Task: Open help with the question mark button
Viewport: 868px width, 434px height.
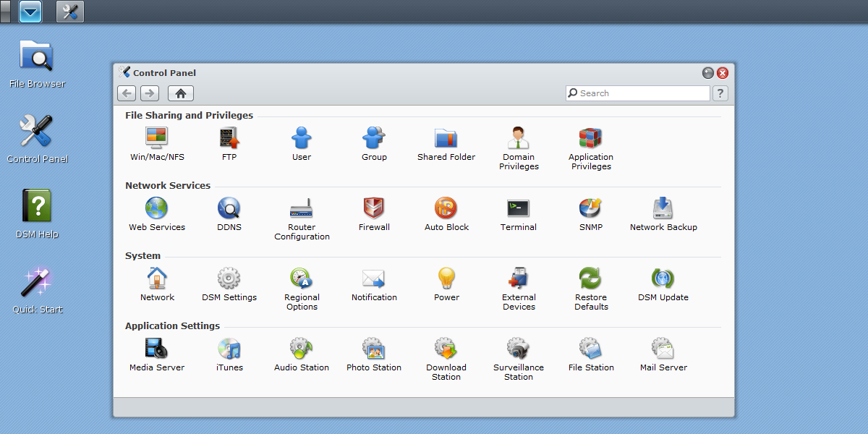Action: pyautogui.click(x=720, y=93)
